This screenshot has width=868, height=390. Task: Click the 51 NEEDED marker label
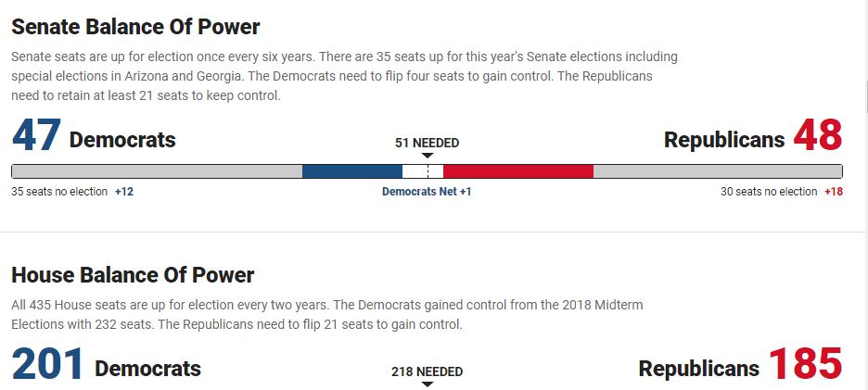point(427,143)
